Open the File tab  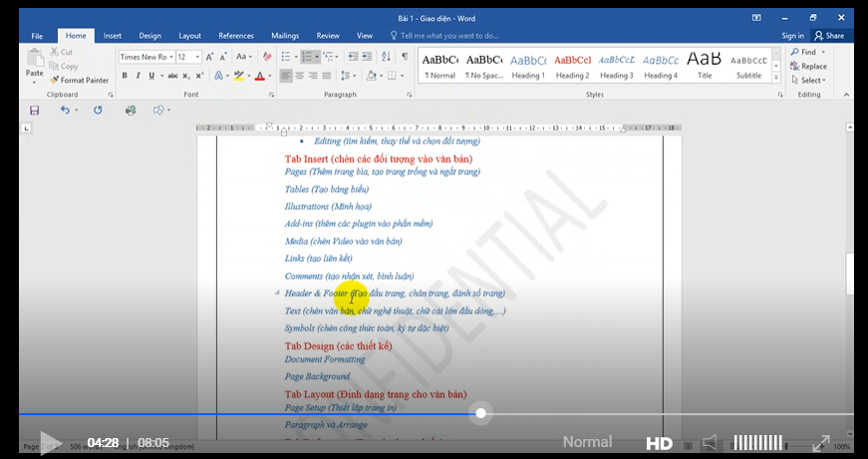(37, 36)
